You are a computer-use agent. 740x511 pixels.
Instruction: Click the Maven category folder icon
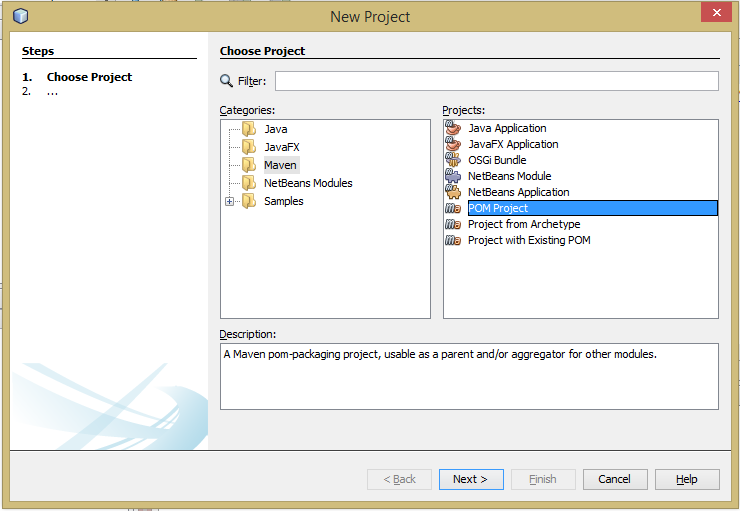coord(249,165)
